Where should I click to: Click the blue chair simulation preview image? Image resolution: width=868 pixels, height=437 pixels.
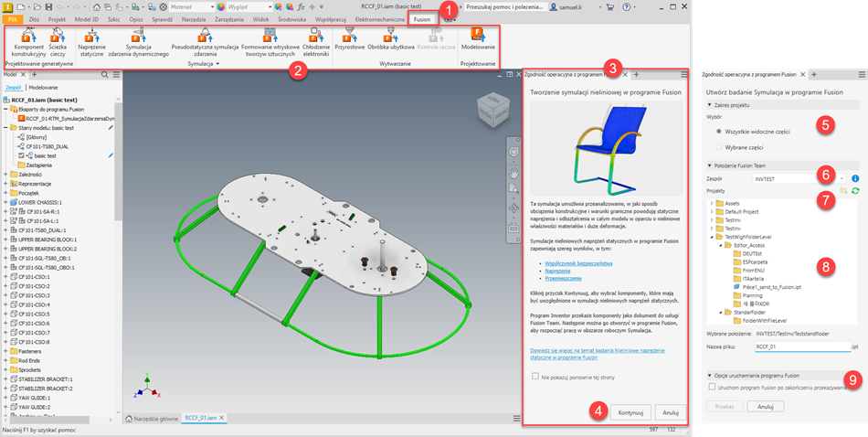[x=606, y=147]
